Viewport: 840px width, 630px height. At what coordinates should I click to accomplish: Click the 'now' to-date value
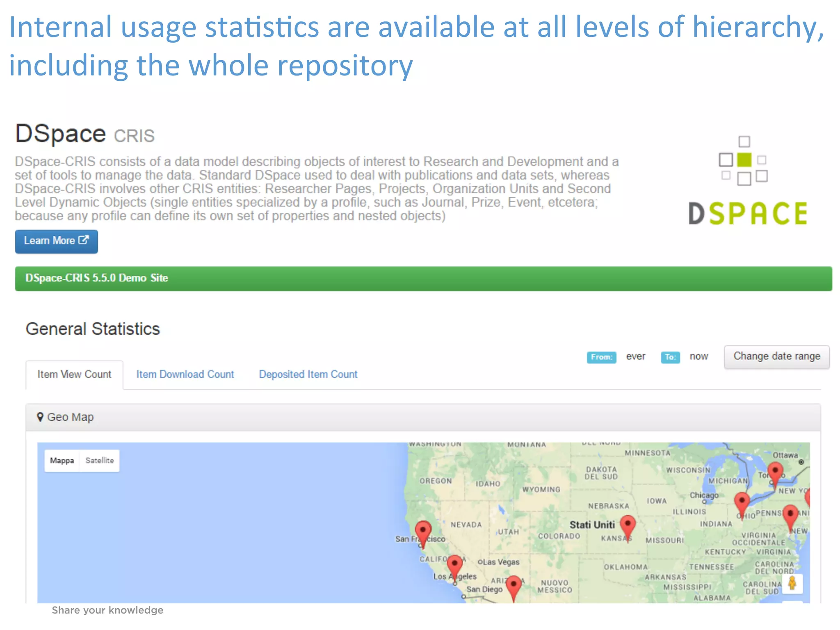[699, 356]
